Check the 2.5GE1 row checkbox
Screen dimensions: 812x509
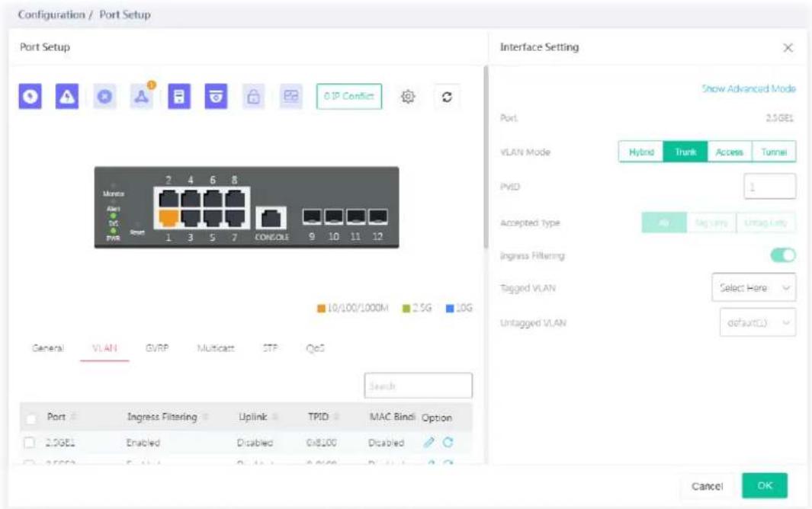[30, 443]
